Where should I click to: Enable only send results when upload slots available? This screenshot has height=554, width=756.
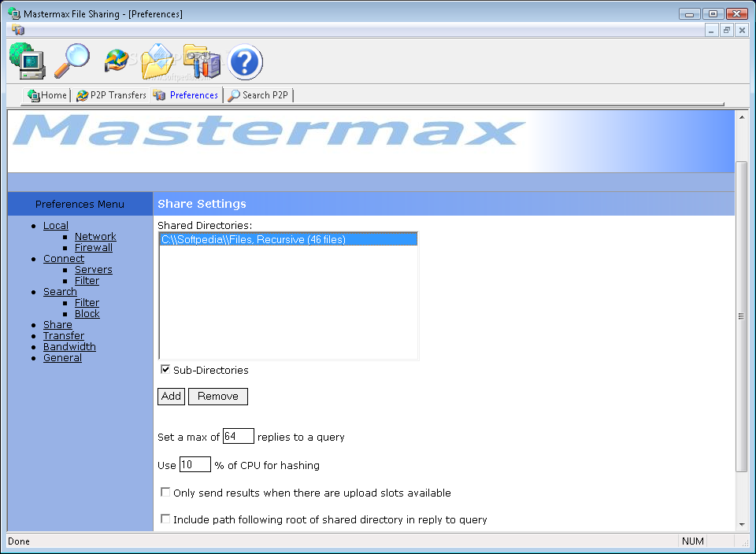pos(165,493)
